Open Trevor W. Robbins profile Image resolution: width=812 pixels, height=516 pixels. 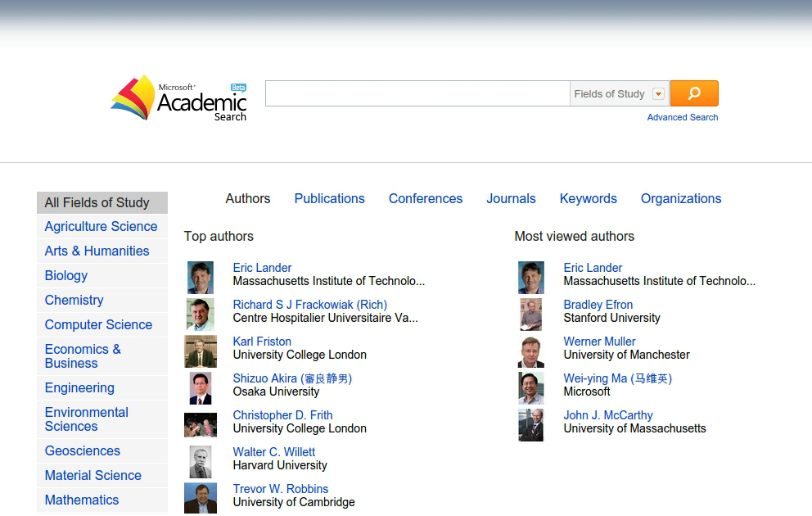click(281, 488)
